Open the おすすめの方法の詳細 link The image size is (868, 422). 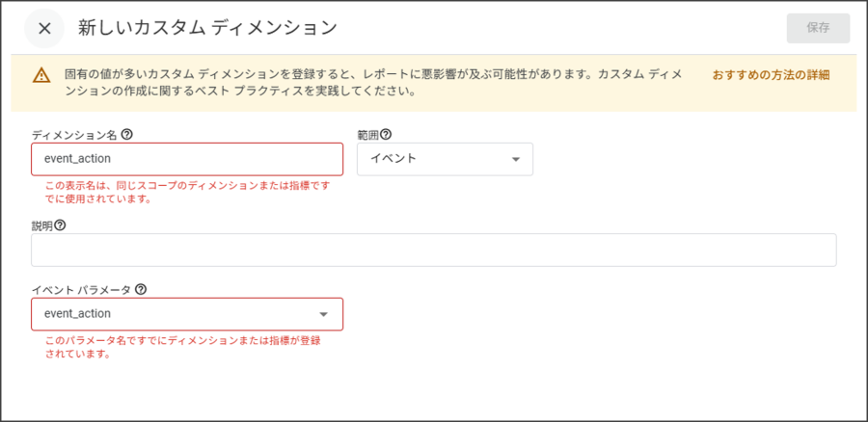[x=771, y=75]
